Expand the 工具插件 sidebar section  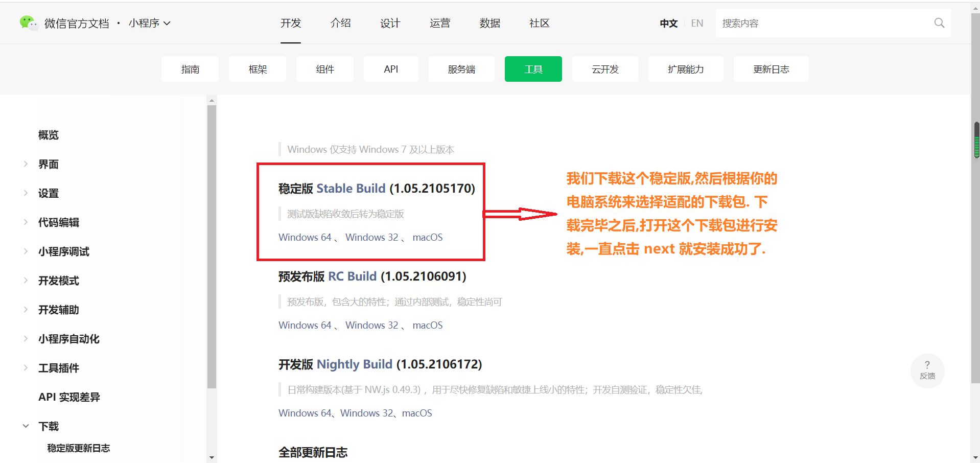[x=26, y=368]
